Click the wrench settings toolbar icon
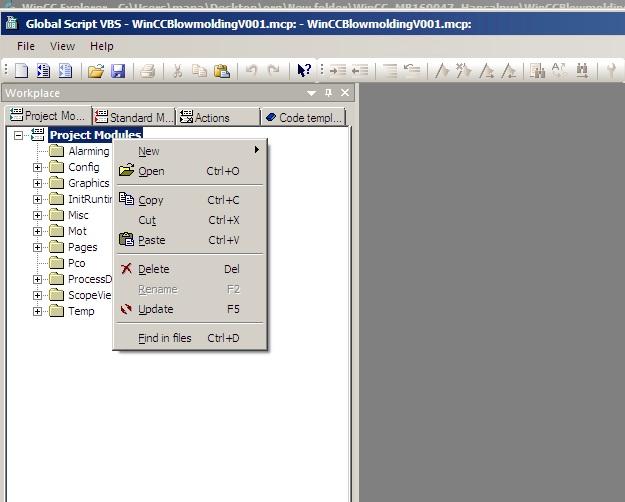This screenshot has width=625, height=502. 611,71
